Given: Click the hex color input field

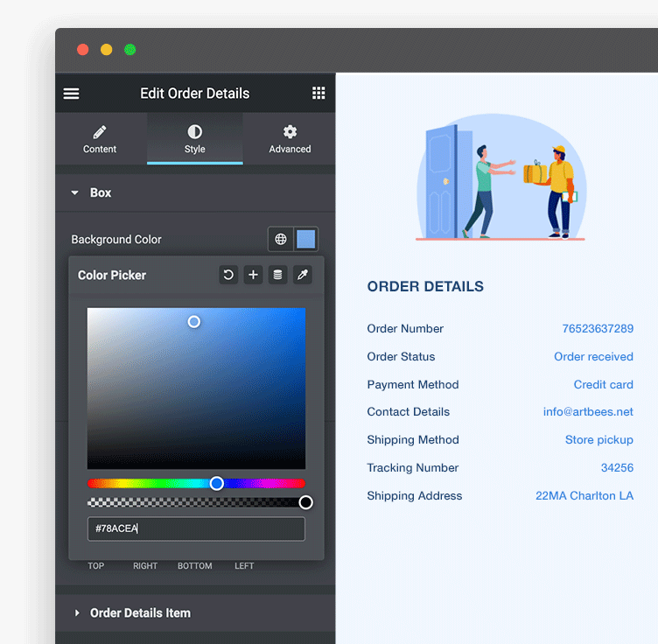Looking at the screenshot, I should point(196,528).
